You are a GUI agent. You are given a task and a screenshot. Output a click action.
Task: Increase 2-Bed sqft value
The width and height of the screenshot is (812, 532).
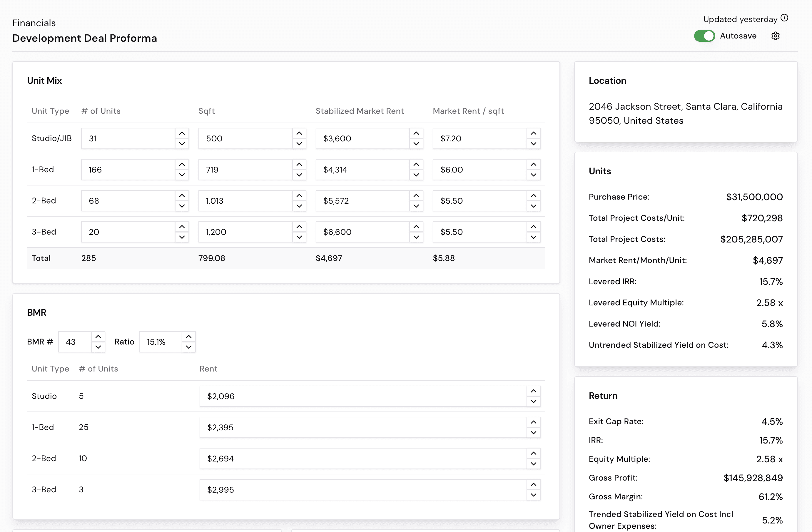(299, 196)
